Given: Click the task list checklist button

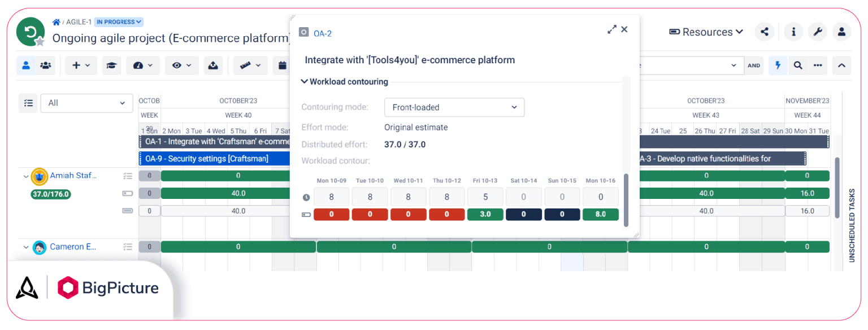Looking at the screenshot, I should point(28,103).
